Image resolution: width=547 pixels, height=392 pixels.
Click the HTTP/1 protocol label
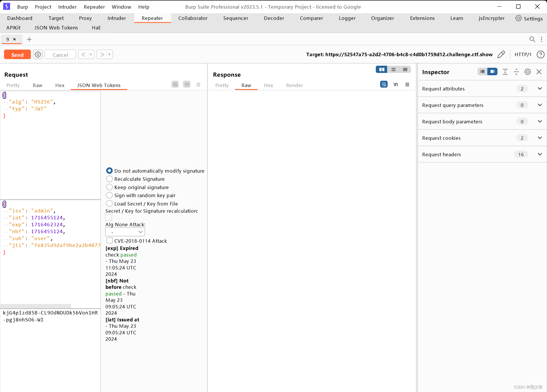pyautogui.click(x=523, y=54)
